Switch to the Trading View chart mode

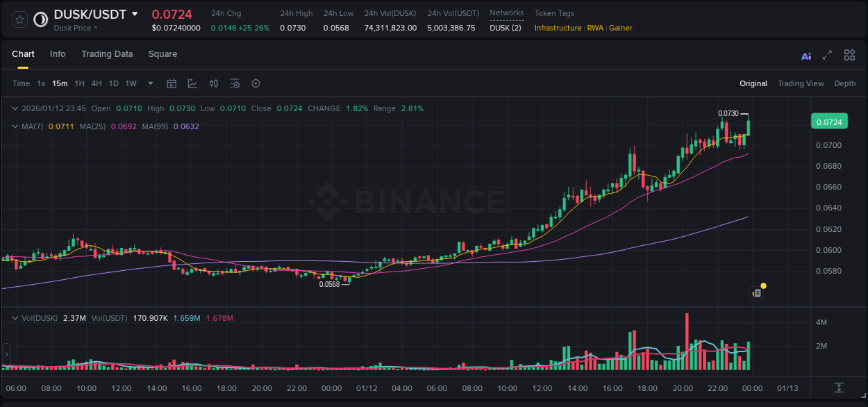pos(801,83)
